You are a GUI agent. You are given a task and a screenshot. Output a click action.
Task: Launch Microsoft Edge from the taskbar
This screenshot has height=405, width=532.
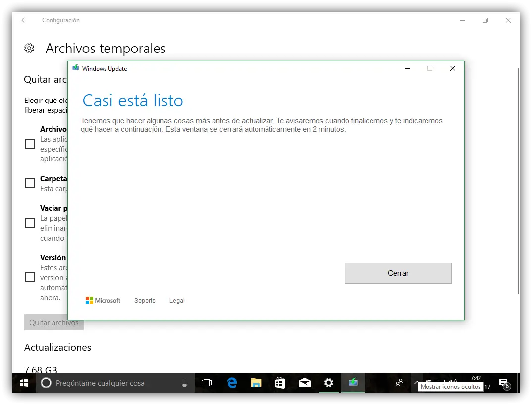[x=232, y=383]
